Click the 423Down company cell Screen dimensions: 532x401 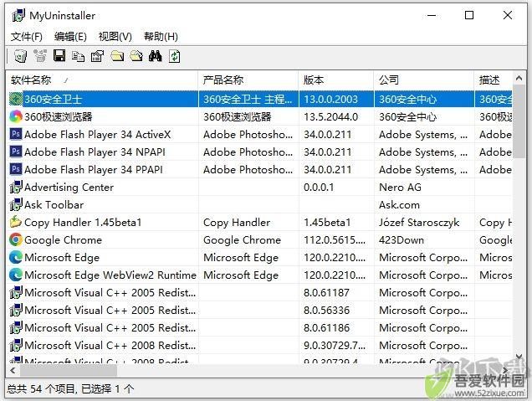[402, 240]
